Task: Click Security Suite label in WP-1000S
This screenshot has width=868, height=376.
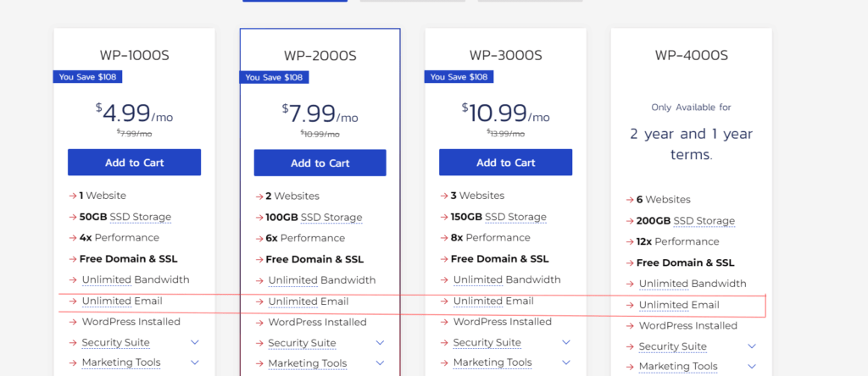Action: click(115, 342)
